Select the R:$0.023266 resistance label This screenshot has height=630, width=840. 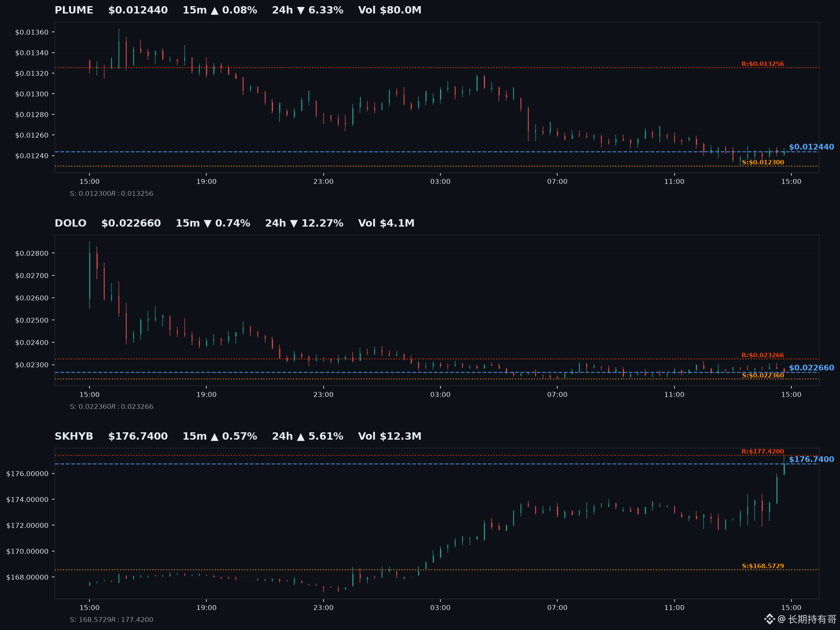coord(763,355)
